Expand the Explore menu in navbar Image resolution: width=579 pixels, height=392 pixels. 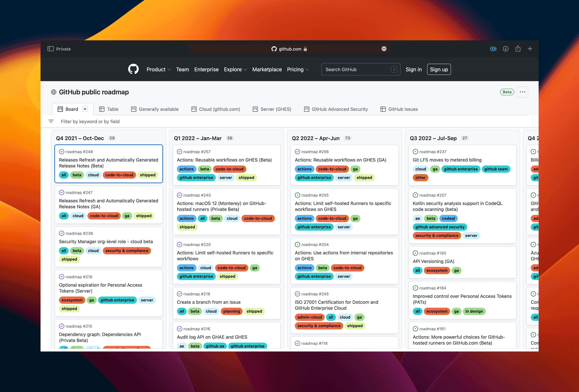point(235,69)
